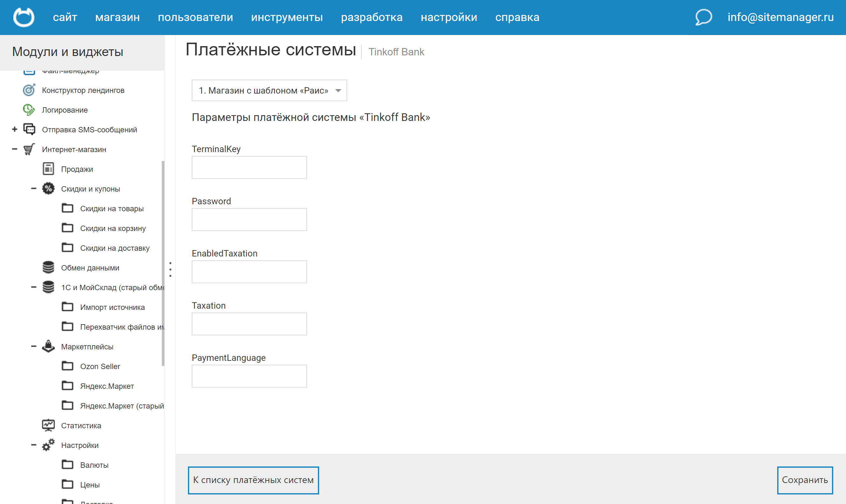Open the разработка menu
This screenshot has width=846, height=504.
pyautogui.click(x=372, y=17)
